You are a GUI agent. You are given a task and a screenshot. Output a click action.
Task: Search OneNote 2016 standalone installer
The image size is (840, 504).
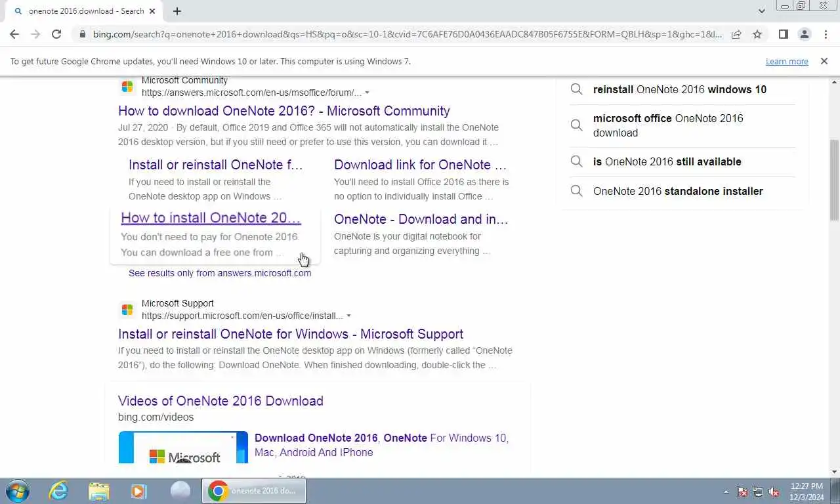tap(678, 191)
